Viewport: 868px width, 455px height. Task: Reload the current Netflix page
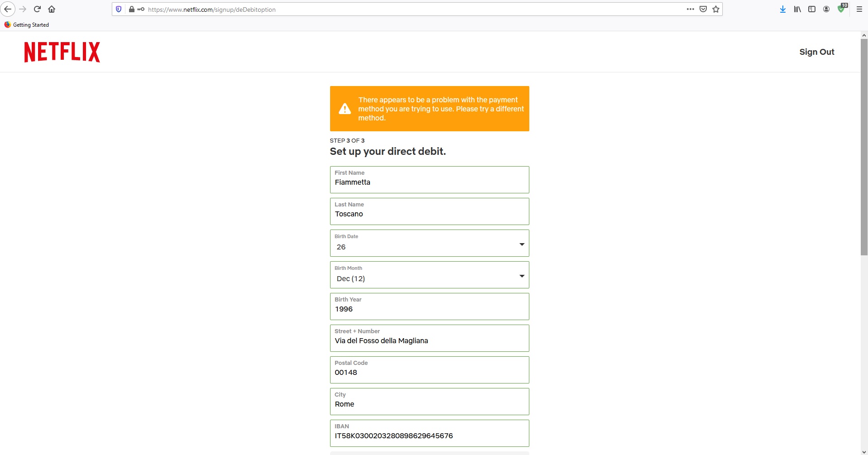coord(37,9)
